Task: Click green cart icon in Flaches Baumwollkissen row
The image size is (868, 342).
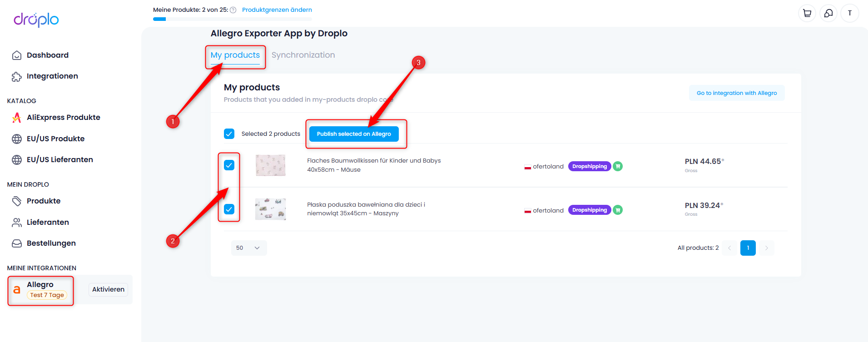Action: coord(618,166)
